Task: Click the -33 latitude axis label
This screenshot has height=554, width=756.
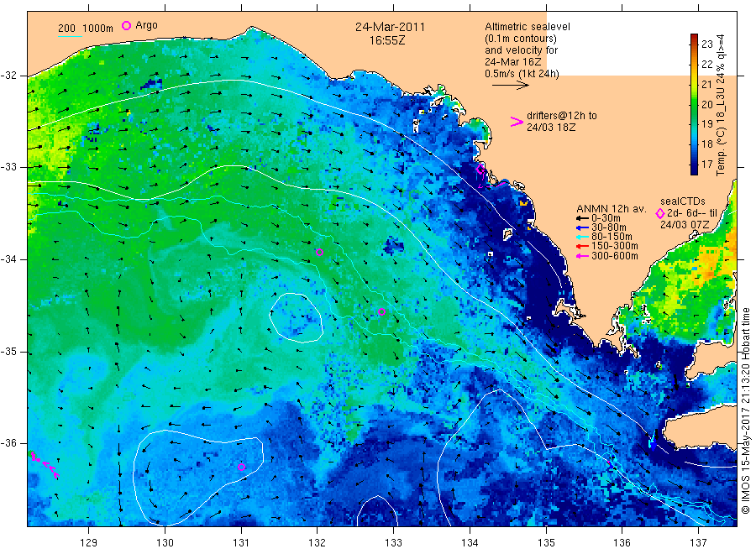Action: [x=8, y=167]
